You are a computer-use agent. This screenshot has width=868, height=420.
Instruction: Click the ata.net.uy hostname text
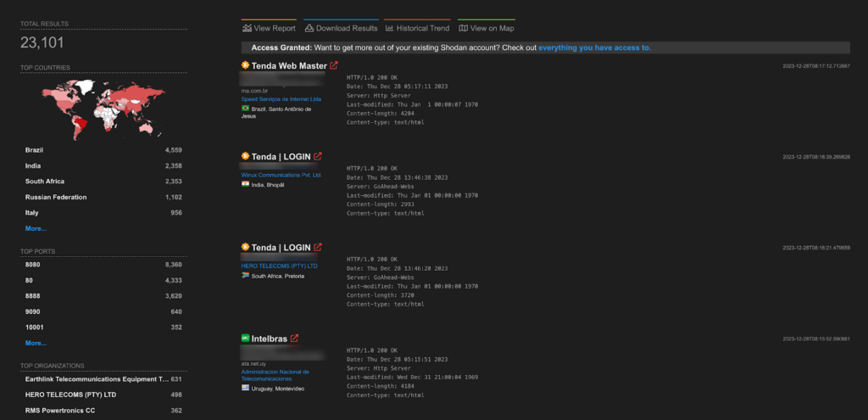point(254,363)
